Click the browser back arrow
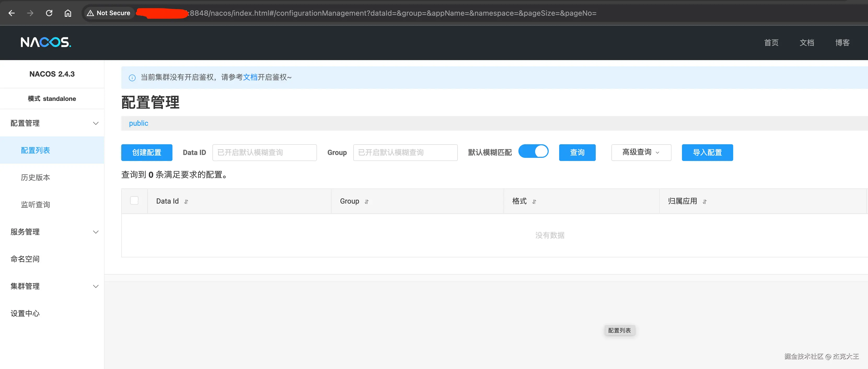The height and width of the screenshot is (369, 868). (11, 13)
